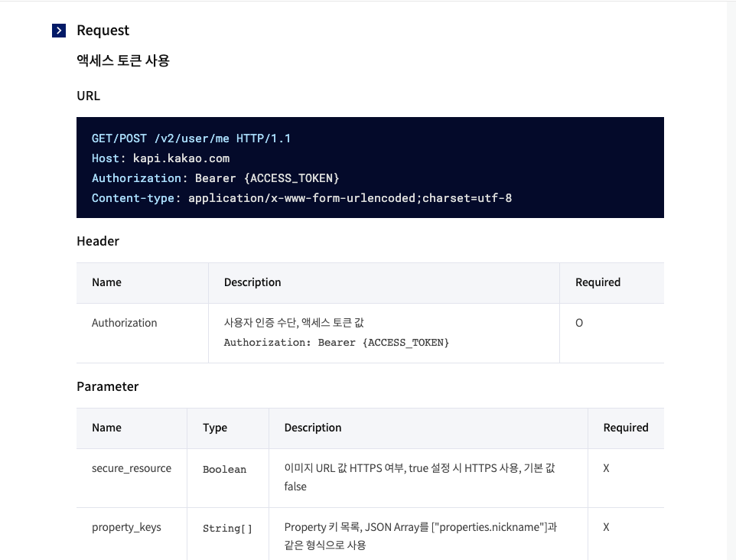736x560 pixels.
Task: Click the Parameter section title
Action: (108, 386)
